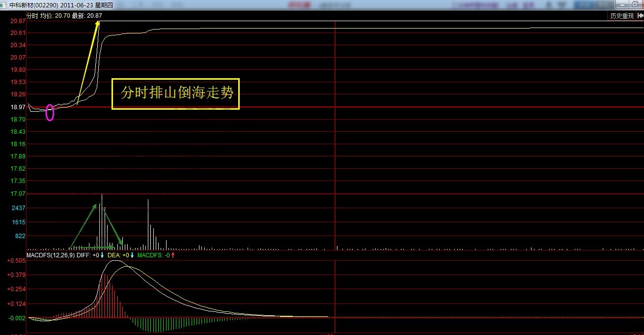This screenshot has height=335, width=644.
Task: Click the magenta circle marking the breakout point
Action: click(x=49, y=113)
